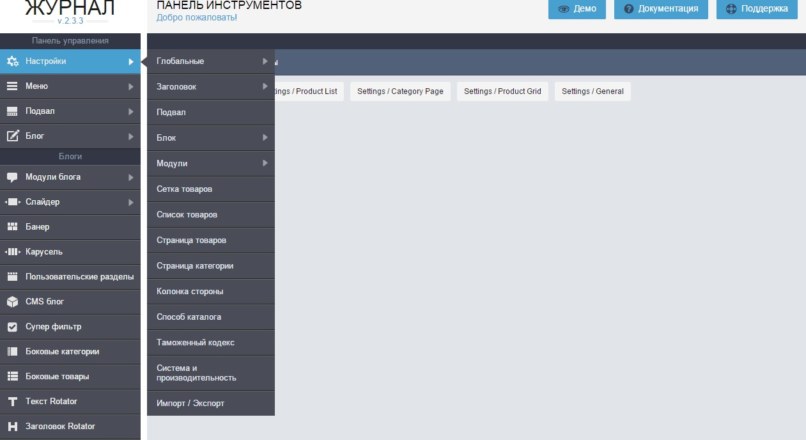Select Колонка стороны submenu entry

211,291
